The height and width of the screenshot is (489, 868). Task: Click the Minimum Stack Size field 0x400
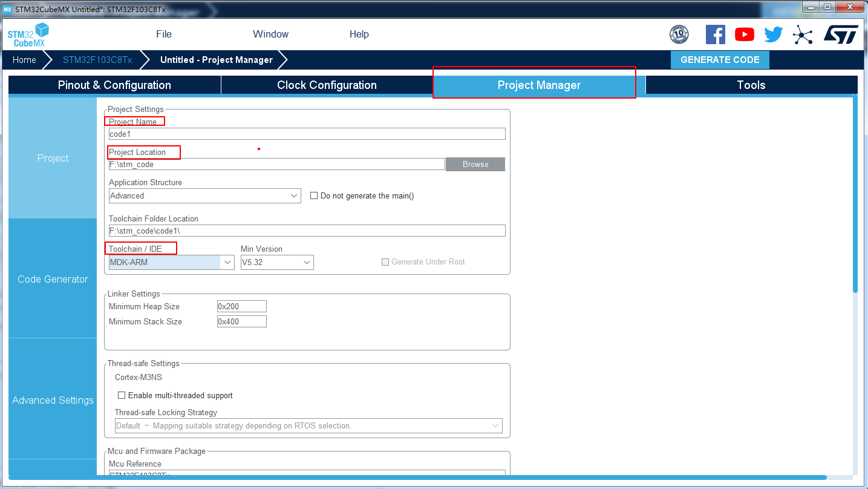pos(241,321)
